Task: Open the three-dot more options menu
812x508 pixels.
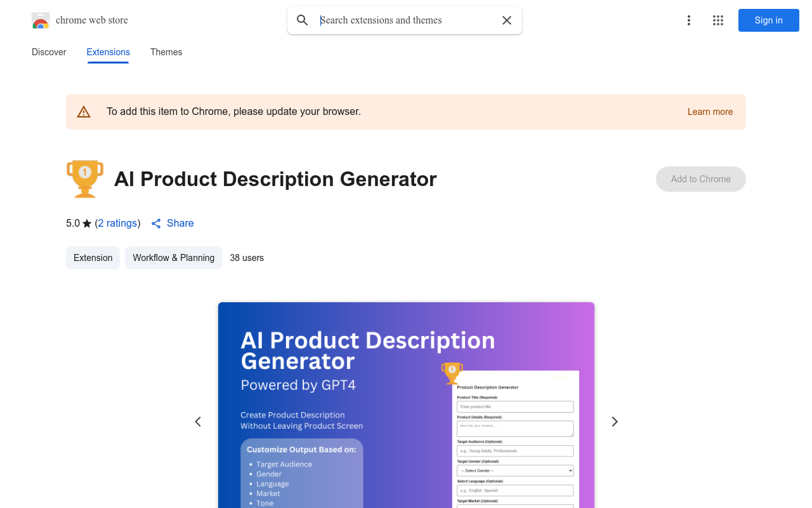Action: pos(689,20)
